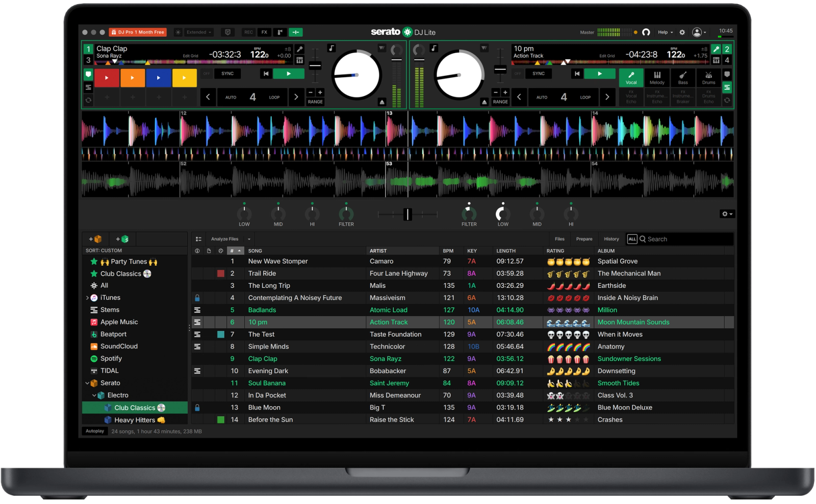Eject the track from deck 1
This screenshot has height=504, width=816.
coord(382,102)
